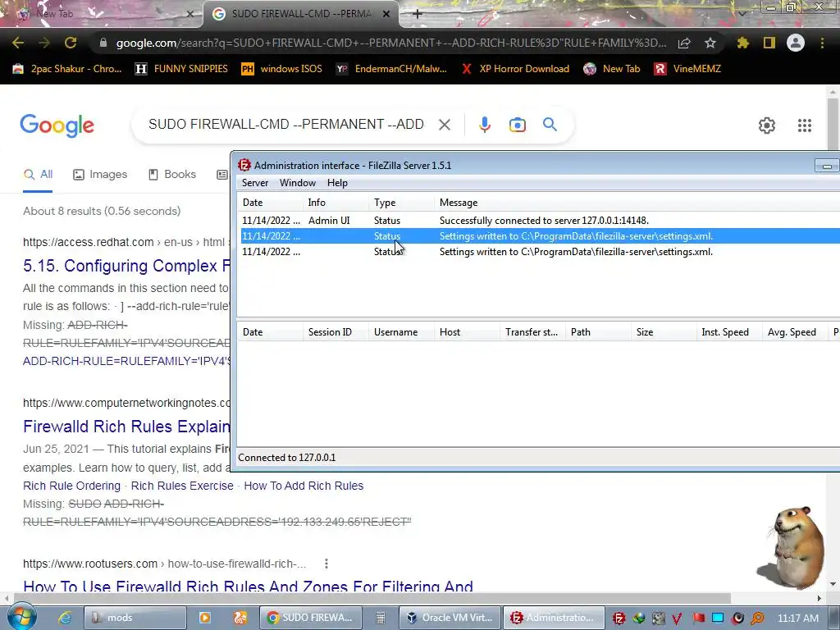Open the Chrome three-dot menu
The width and height of the screenshot is (840, 630).
822,43
